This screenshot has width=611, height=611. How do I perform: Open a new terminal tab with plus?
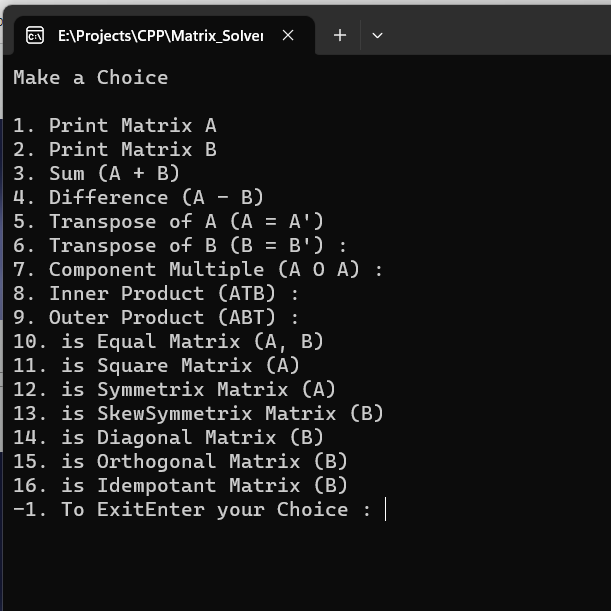coord(340,35)
